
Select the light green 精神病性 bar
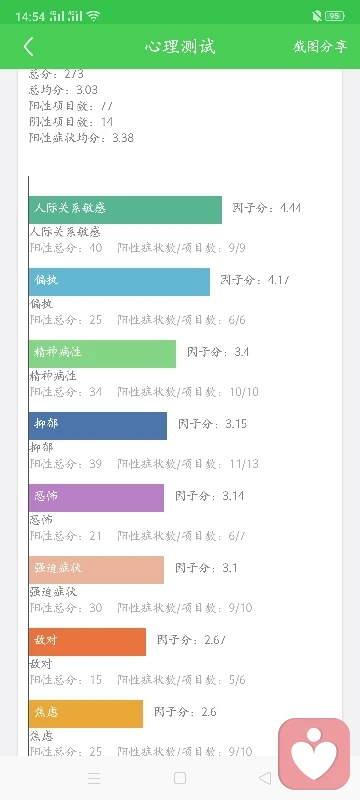[102, 354]
